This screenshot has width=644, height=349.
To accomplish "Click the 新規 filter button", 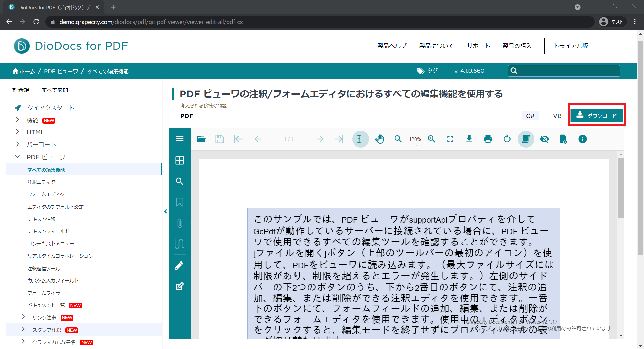I will 20,90.
